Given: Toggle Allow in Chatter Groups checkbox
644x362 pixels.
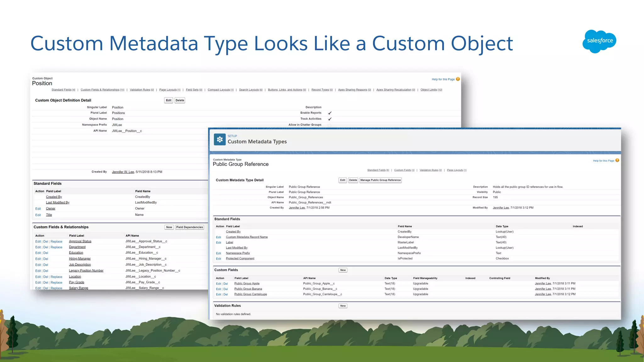Looking at the screenshot, I should click(x=330, y=125).
